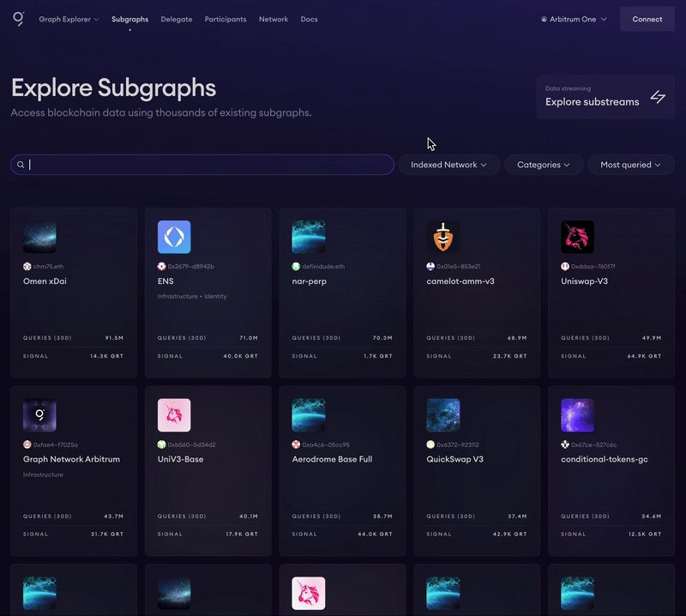Click the substreams arrows icon
The height and width of the screenshot is (616, 686).
[x=658, y=97]
